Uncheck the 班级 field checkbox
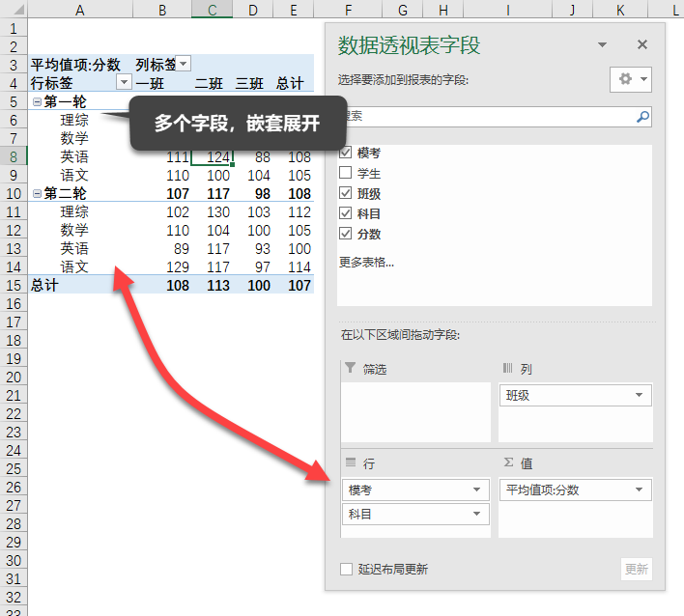Image resolution: width=684 pixels, height=616 pixels. point(346,194)
